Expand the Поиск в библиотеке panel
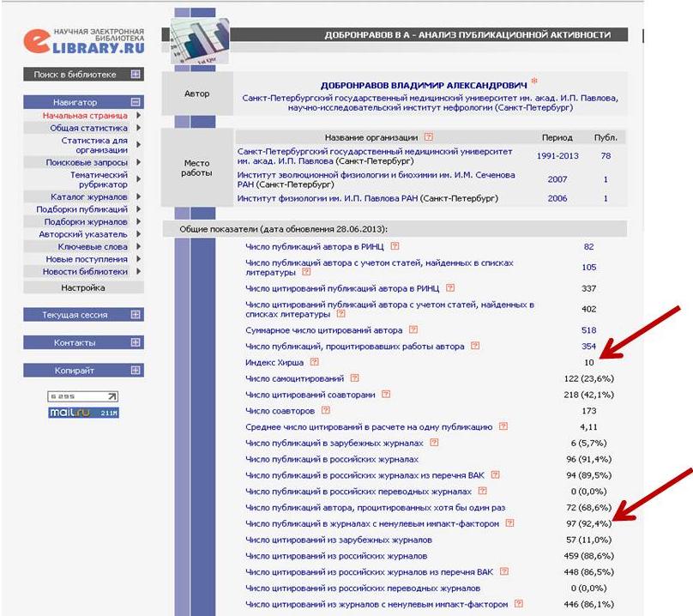Viewport: 693px width, 616px height. pyautogui.click(x=136, y=75)
